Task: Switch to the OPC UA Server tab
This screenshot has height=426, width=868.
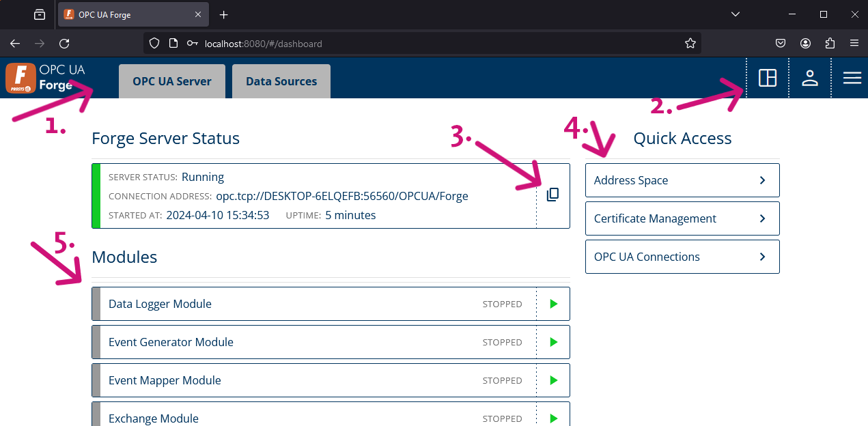Action: [172, 81]
